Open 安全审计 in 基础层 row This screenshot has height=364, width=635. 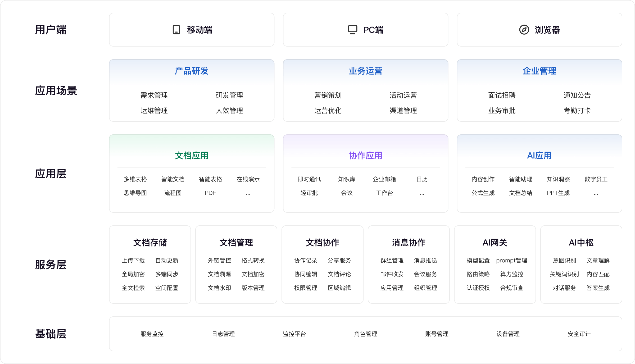point(579,334)
